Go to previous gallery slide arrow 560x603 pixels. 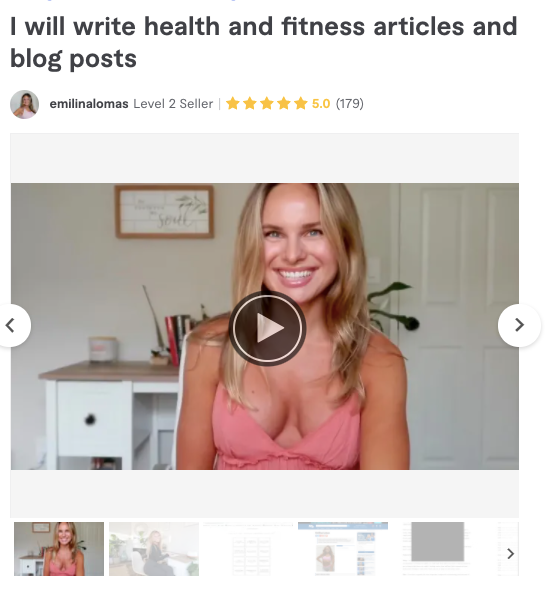pos(12,325)
